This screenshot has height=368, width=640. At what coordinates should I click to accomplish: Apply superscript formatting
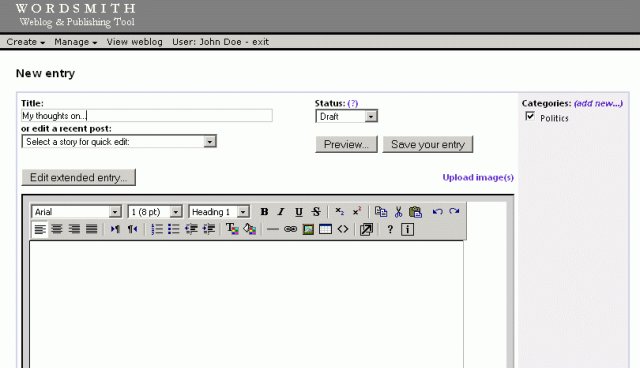coord(357,211)
